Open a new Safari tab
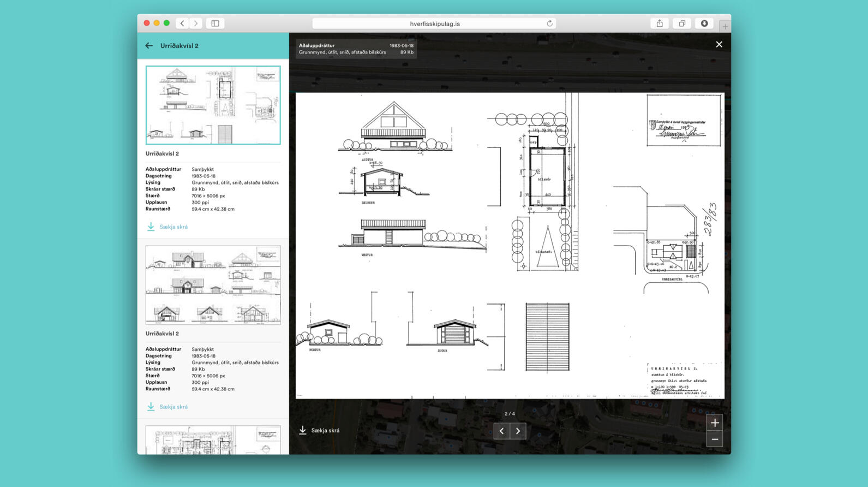This screenshot has height=487, width=868. [725, 26]
